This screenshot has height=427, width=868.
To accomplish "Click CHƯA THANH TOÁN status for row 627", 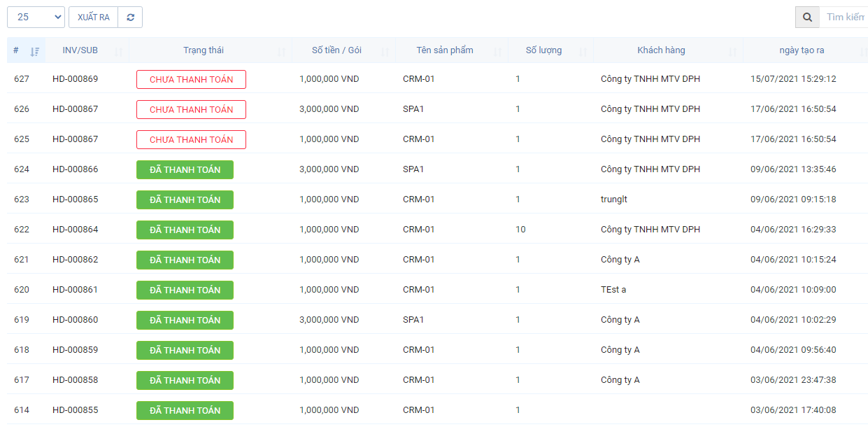I will (x=191, y=80).
